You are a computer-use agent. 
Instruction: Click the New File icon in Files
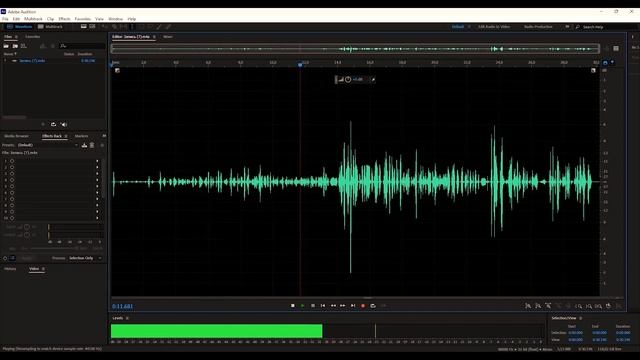(x=24, y=46)
